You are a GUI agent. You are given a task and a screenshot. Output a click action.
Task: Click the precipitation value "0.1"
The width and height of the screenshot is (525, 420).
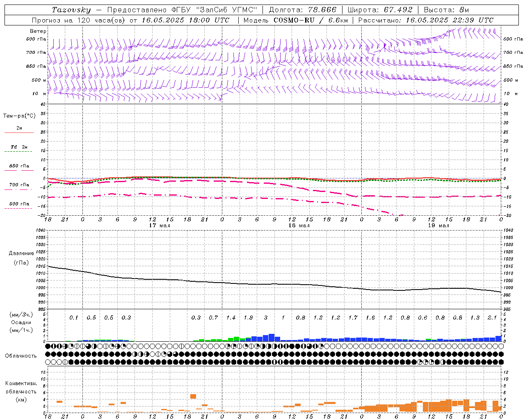pos(73,317)
